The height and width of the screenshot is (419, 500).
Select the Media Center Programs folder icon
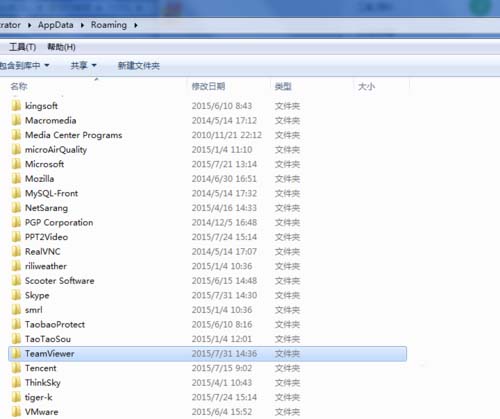pos(16,135)
